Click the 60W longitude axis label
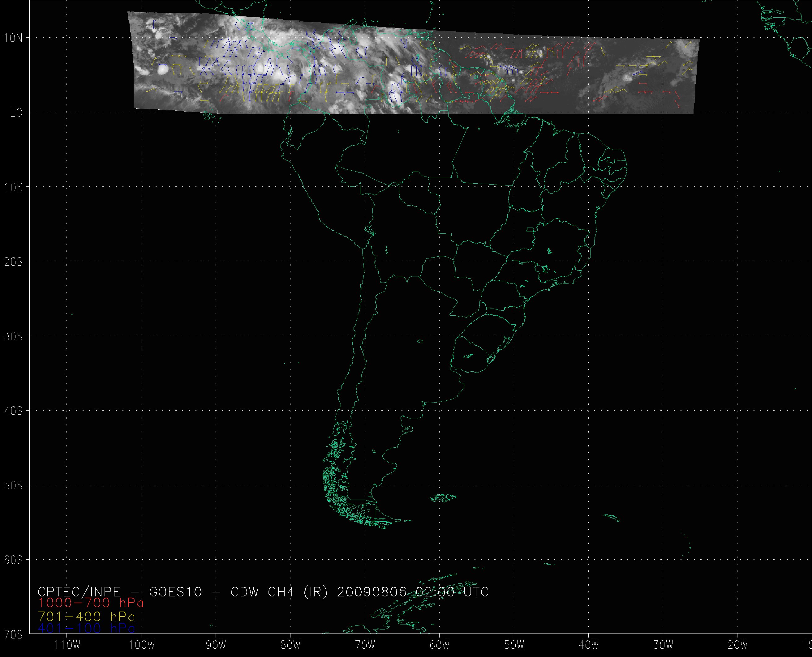Screen dimensions: 812x657 pos(440,645)
